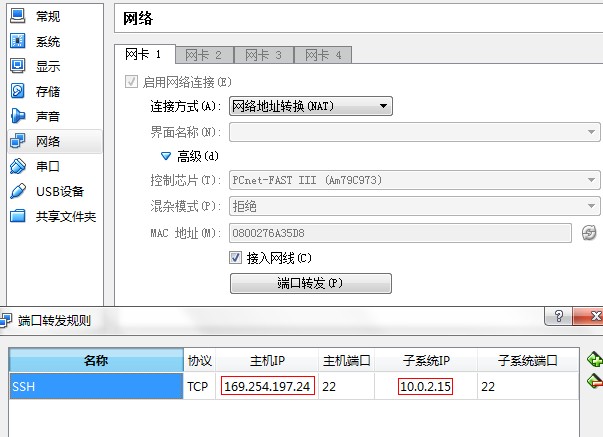This screenshot has height=437, width=603.
Task: Switch to the 网卡 3 tab
Action: pos(264,55)
